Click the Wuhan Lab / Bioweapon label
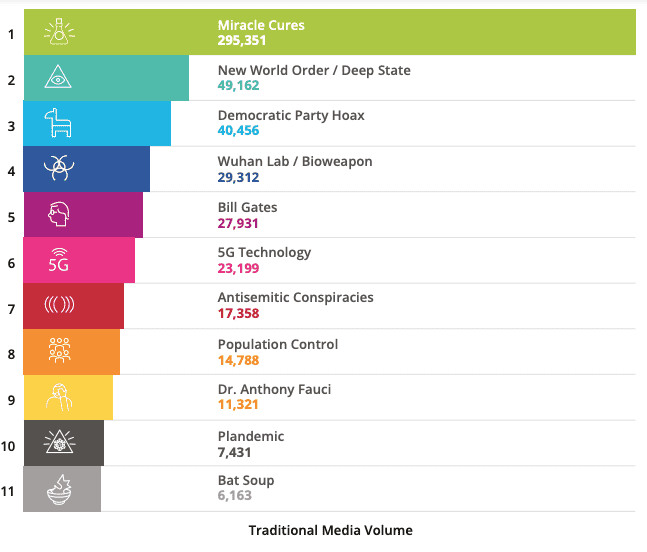This screenshot has height=552, width=647. click(x=295, y=161)
